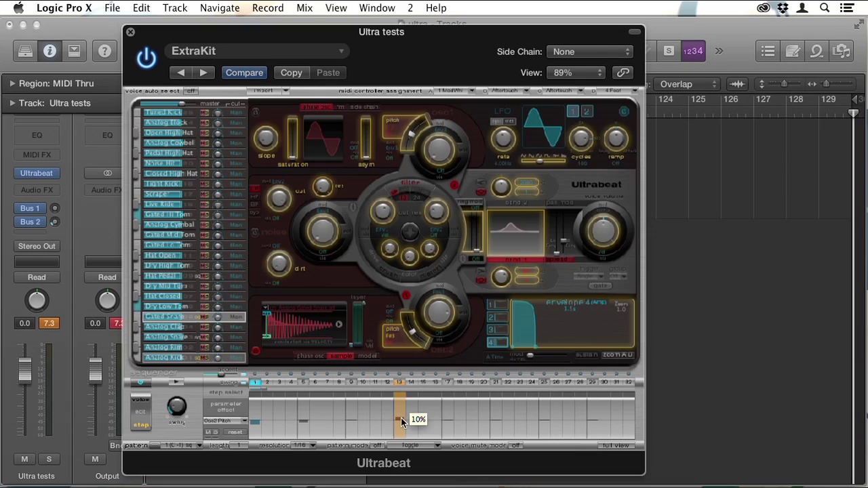The height and width of the screenshot is (488, 868).
Task: Click the plugin link chain icon
Action: [623, 73]
